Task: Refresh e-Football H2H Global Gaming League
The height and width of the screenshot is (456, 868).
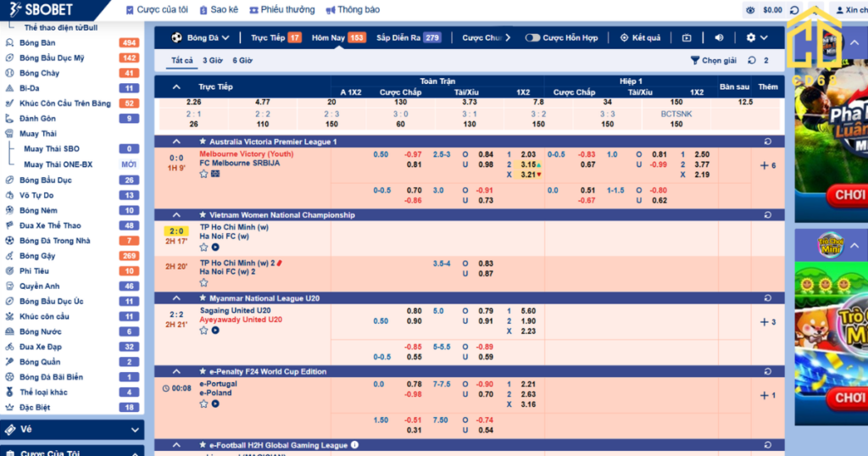Action: pos(768,445)
